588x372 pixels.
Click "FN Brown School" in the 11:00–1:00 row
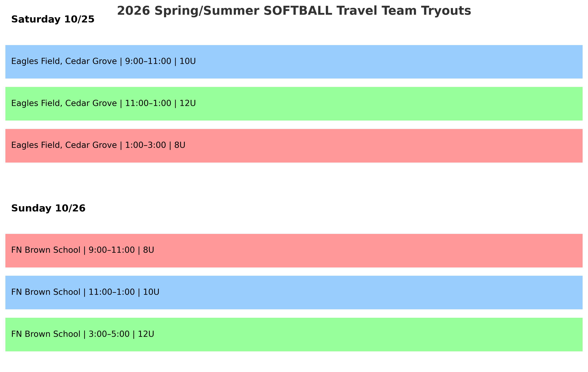pos(46,292)
